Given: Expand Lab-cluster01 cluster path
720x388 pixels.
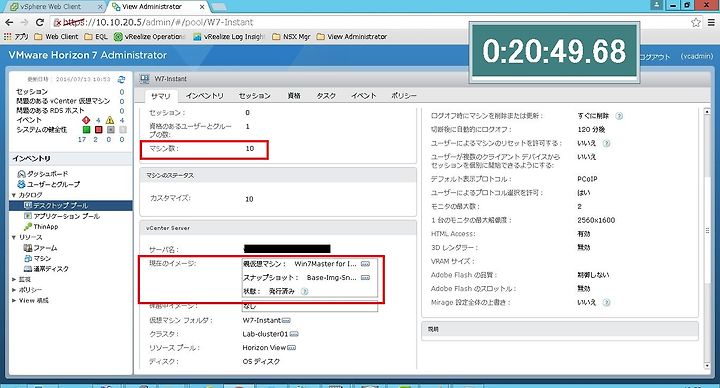Looking at the screenshot, I should [294, 334].
